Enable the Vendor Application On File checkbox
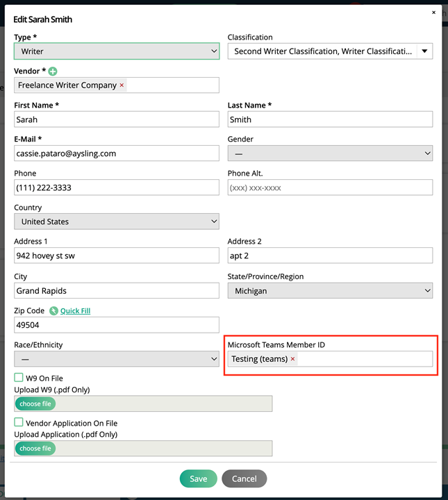The width and height of the screenshot is (448, 500). [x=19, y=422]
